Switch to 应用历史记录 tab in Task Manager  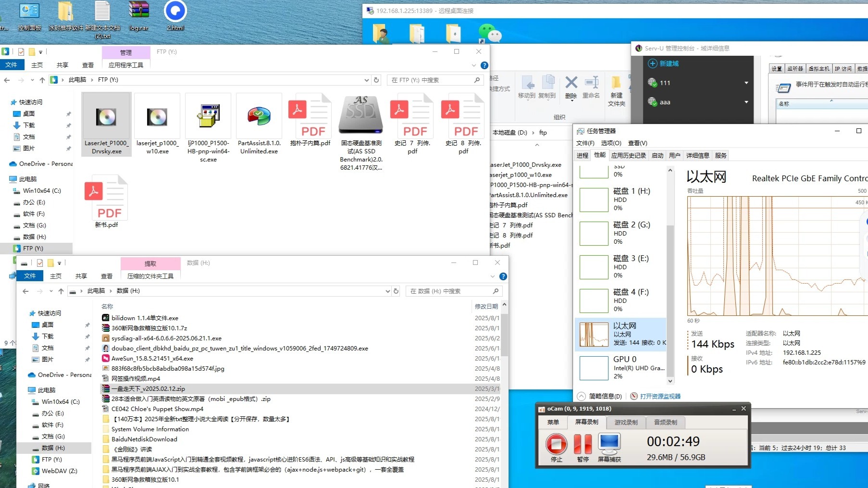tap(629, 155)
